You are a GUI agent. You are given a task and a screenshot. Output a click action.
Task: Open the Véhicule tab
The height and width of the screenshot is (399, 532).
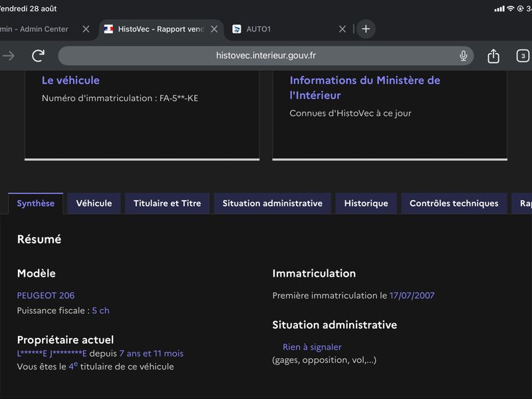(x=94, y=203)
